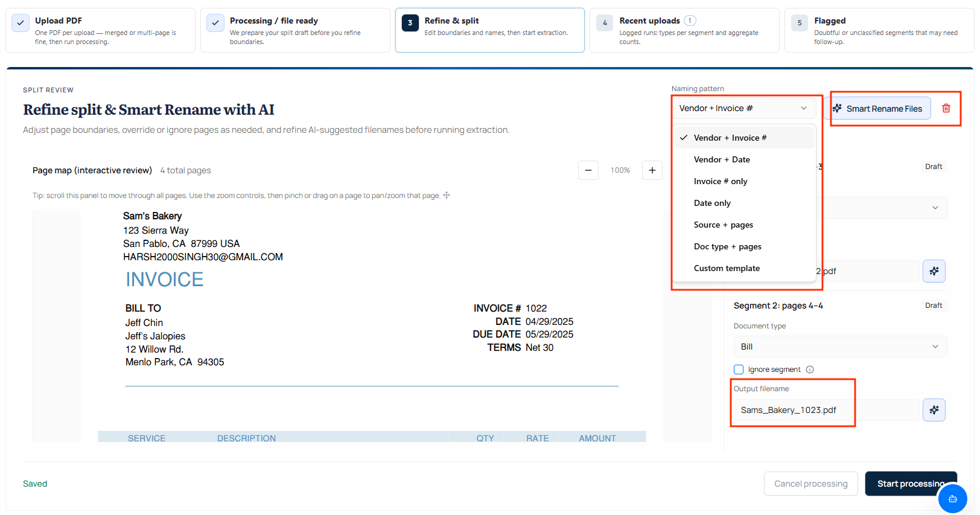
Task: Click the step 5 number badge
Action: point(800,23)
